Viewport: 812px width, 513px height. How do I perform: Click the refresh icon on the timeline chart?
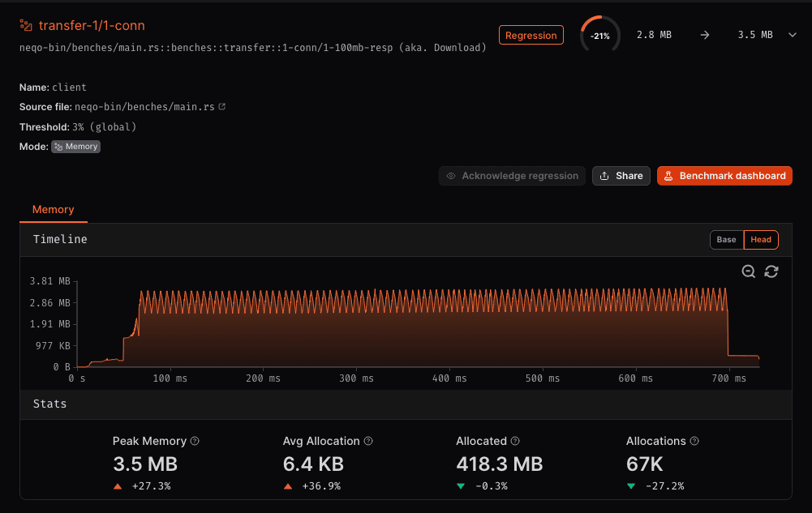coord(771,271)
